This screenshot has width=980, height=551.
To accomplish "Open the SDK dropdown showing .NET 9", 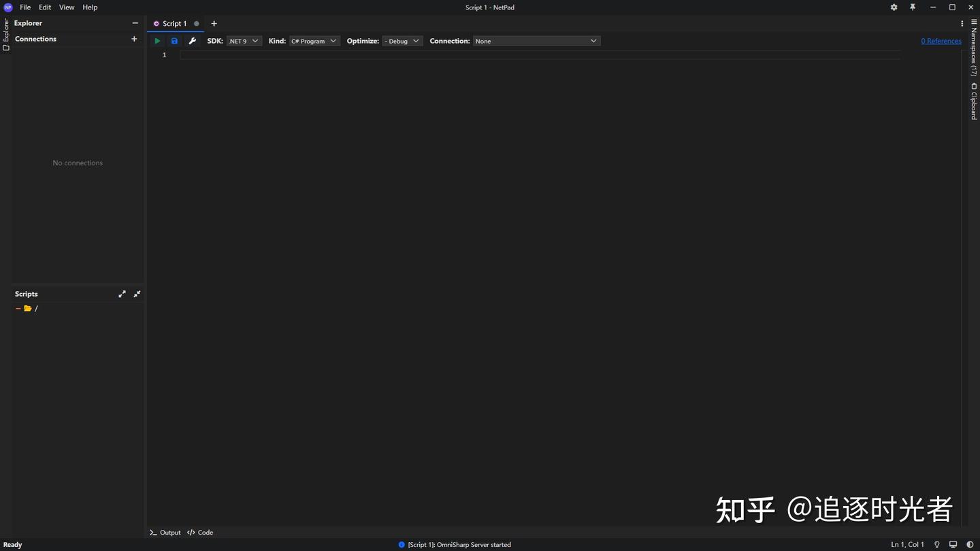I will pos(242,40).
